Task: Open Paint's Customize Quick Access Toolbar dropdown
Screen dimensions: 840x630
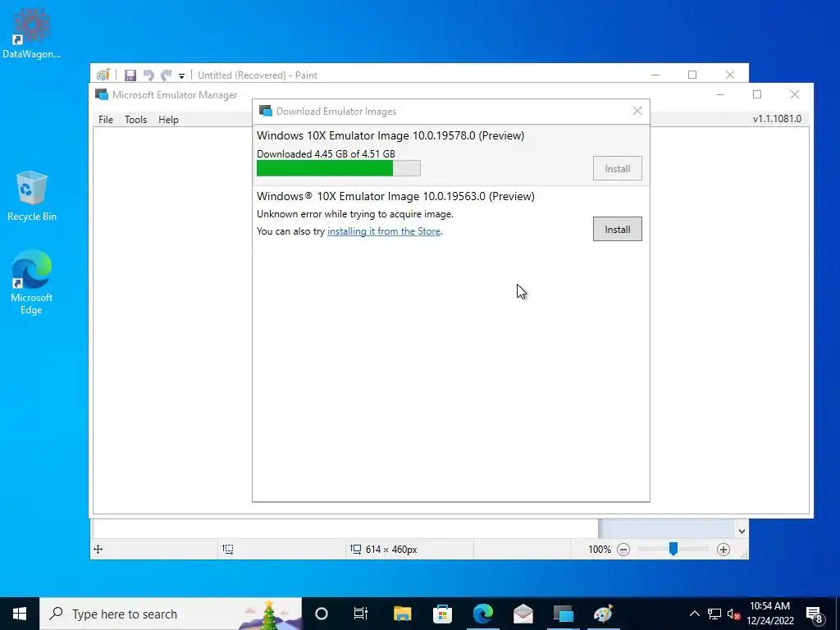Action: tap(181, 76)
